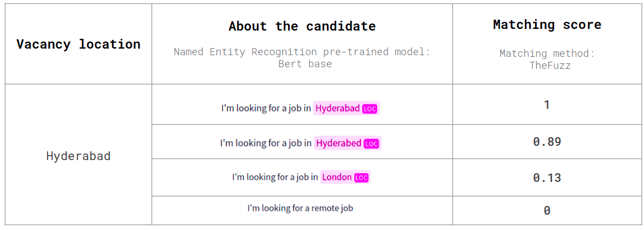This screenshot has width=644, height=230.
Task: Click the LOC tag next to Hyderabed
Action: click(x=371, y=144)
